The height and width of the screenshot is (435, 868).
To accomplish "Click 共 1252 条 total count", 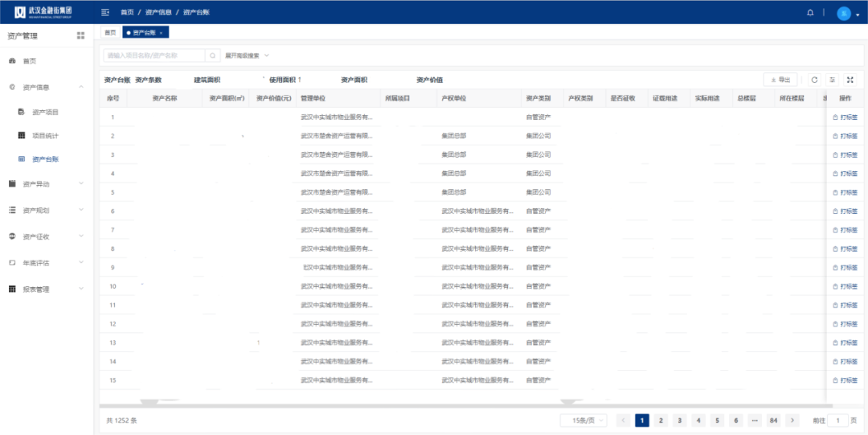I will coord(121,421).
